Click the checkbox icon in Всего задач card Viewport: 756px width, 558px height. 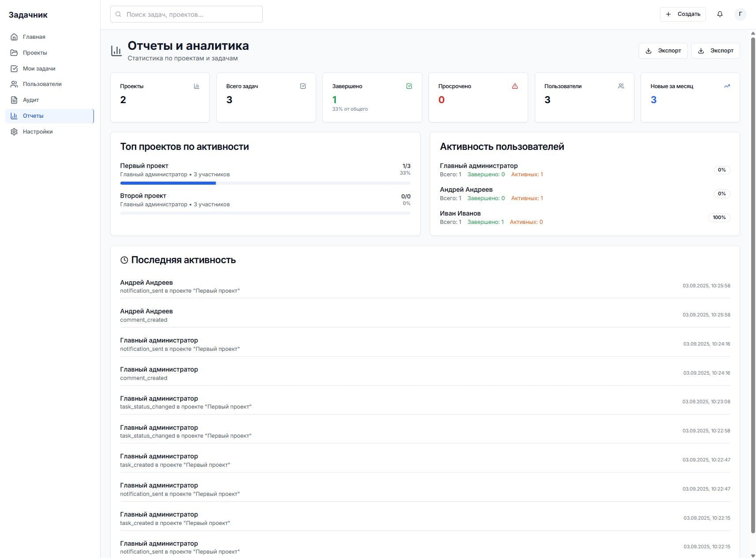(x=303, y=86)
